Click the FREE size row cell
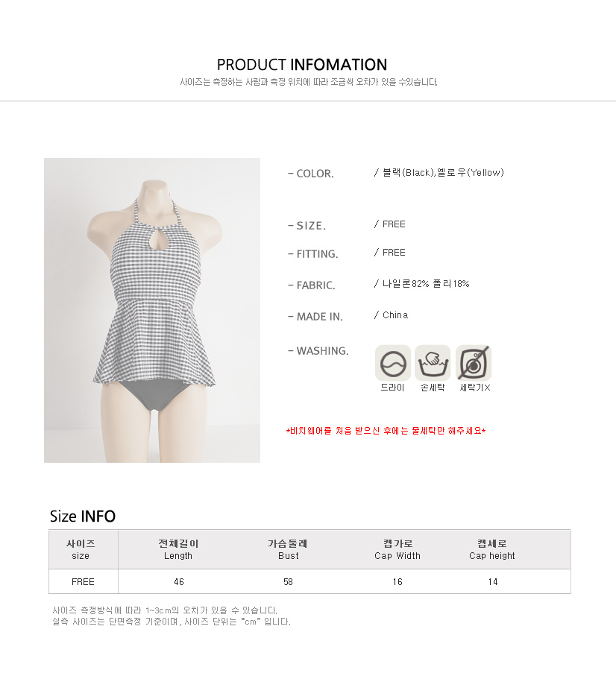This screenshot has width=616, height=673. click(83, 581)
